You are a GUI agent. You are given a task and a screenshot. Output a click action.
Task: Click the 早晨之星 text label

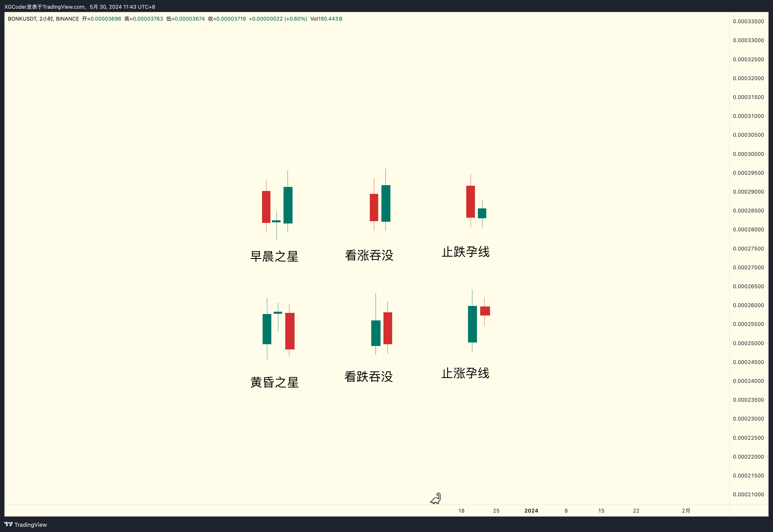[x=274, y=256]
